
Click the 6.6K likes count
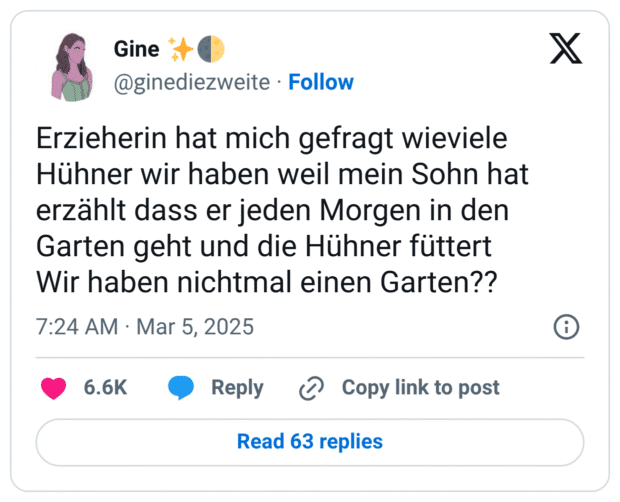pos(105,388)
